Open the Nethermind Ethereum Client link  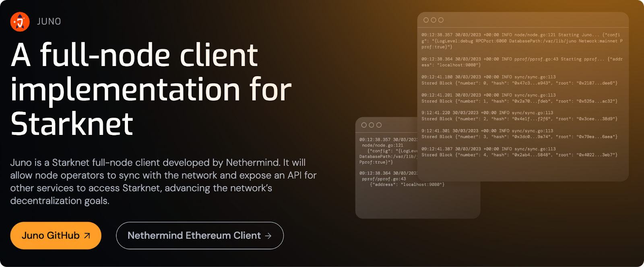point(200,236)
